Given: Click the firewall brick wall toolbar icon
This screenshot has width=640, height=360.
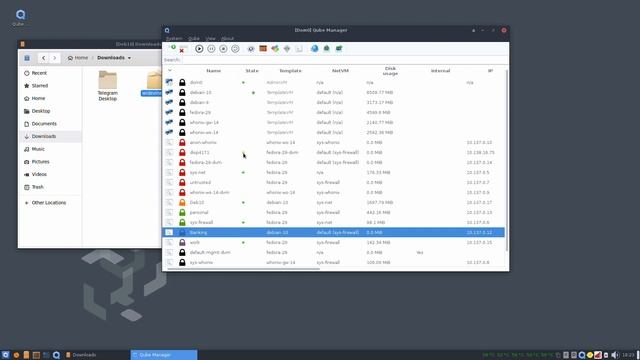Looking at the screenshot, I should point(263,49).
